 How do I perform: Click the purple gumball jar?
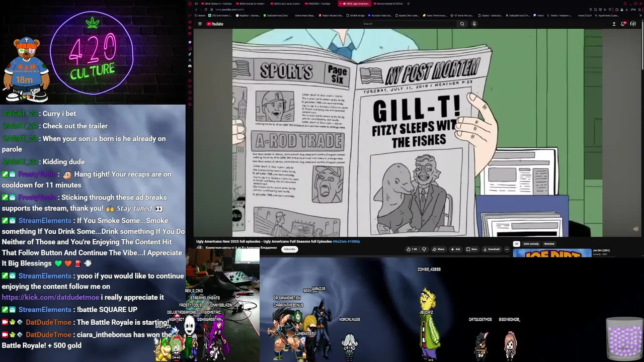pos(624,339)
